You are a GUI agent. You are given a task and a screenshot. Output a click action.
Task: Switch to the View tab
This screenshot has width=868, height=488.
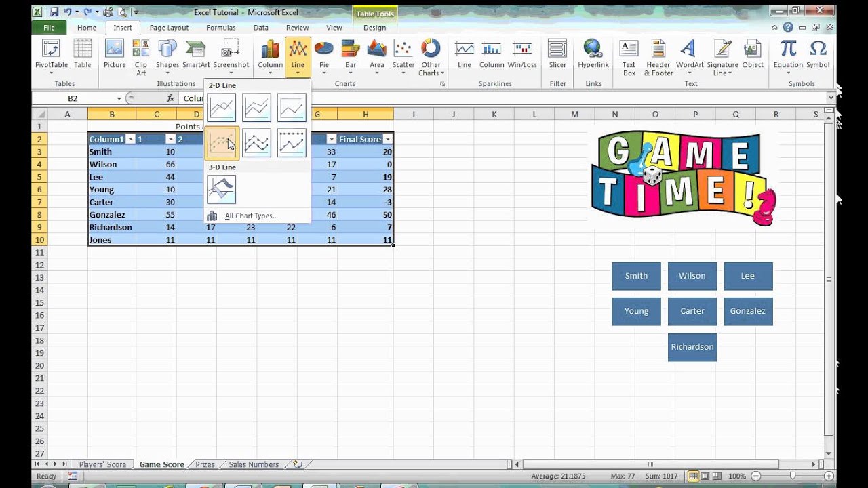pos(334,28)
